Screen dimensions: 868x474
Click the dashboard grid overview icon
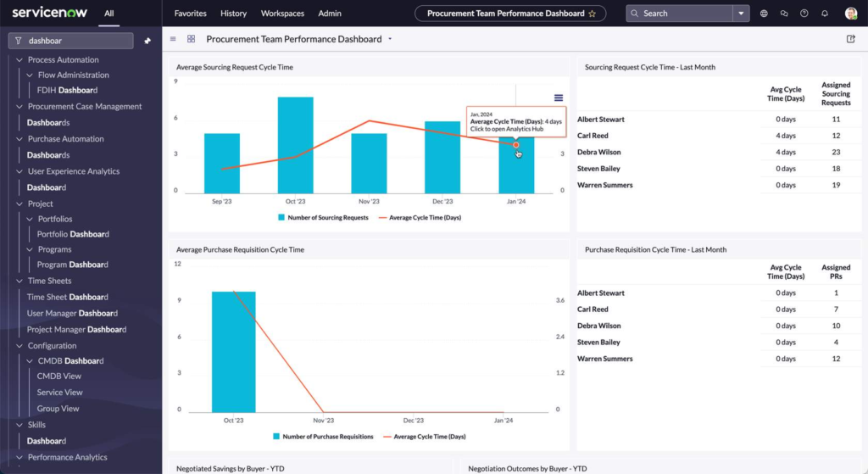pos(191,39)
